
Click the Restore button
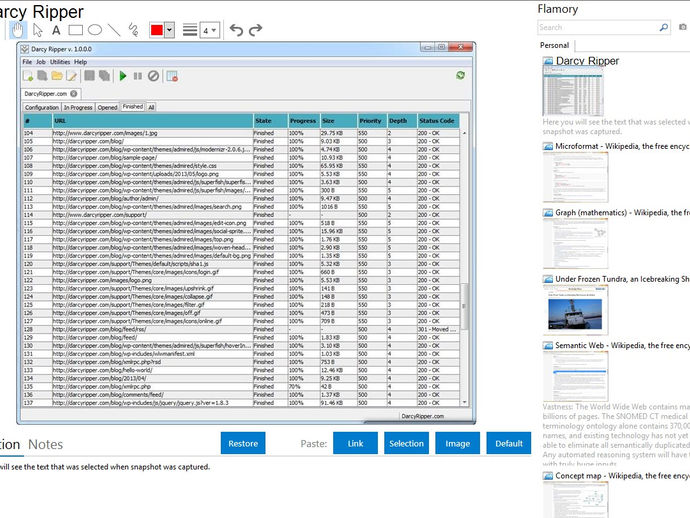point(243,443)
